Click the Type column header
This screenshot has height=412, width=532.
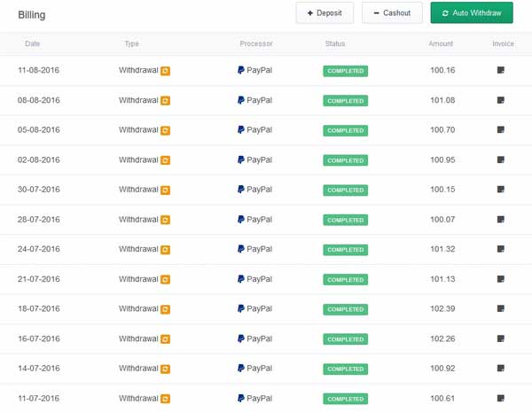(x=131, y=43)
